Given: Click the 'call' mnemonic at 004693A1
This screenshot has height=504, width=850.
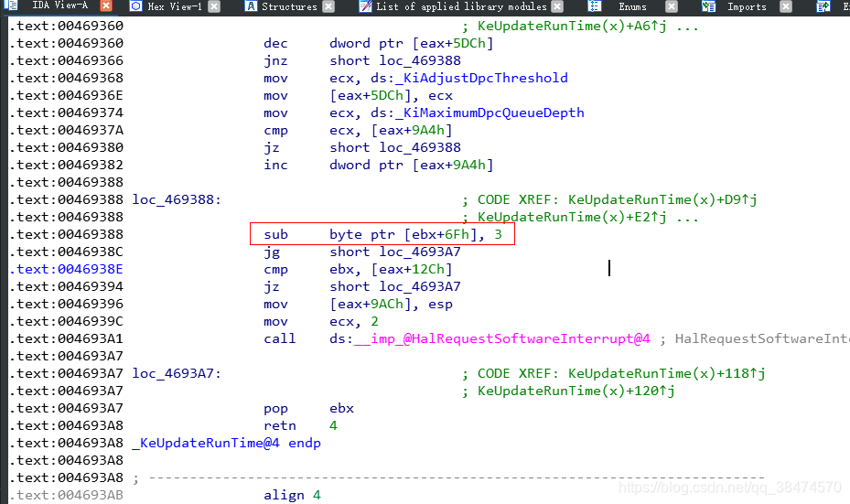Looking at the screenshot, I should point(280,338).
